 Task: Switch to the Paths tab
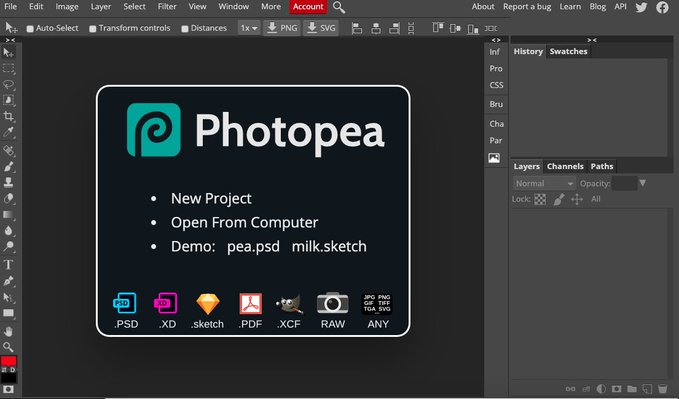click(x=602, y=166)
